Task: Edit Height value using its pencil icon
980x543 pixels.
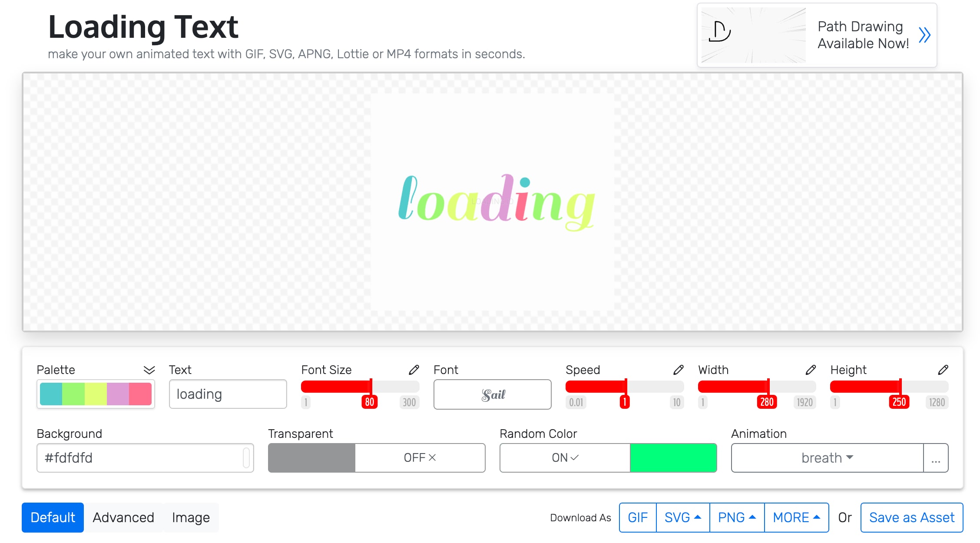Action: (x=943, y=370)
